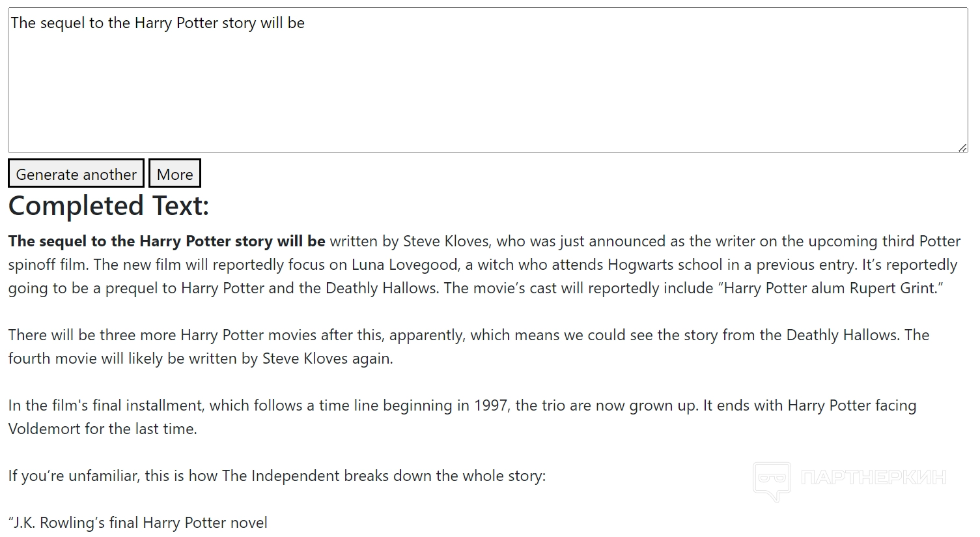Click the year 1997 in text

(492, 405)
